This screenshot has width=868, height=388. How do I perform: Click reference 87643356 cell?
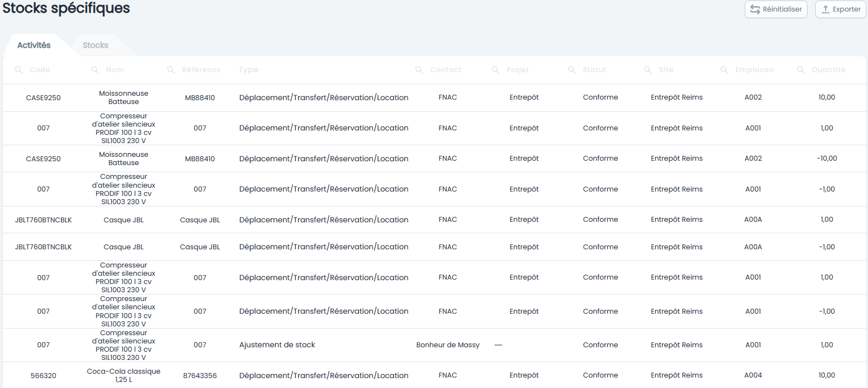pos(200,376)
